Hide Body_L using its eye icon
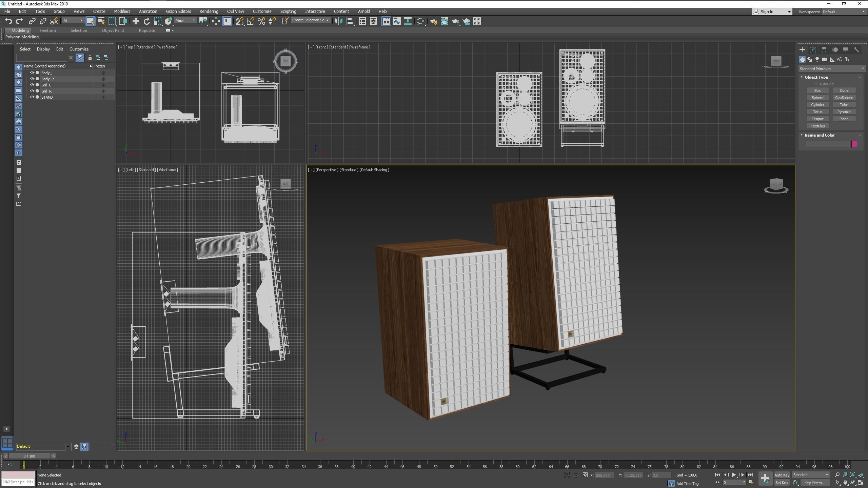The width and height of the screenshot is (868, 488). [32, 73]
